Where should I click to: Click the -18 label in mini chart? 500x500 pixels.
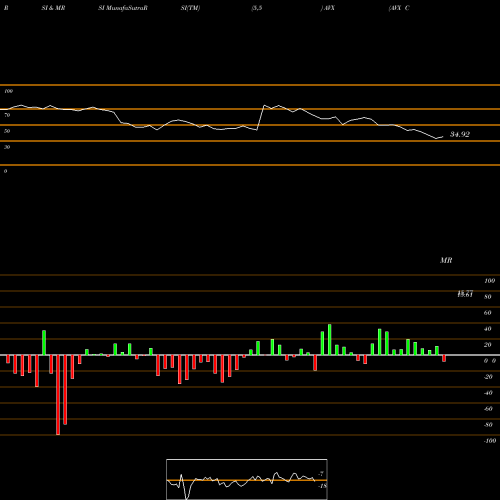[322, 486]
